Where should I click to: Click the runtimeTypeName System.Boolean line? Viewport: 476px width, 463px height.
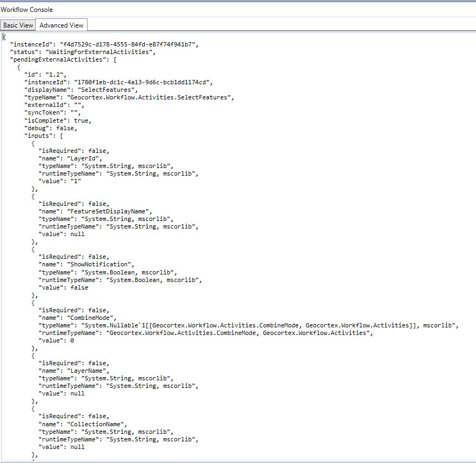[120, 280]
